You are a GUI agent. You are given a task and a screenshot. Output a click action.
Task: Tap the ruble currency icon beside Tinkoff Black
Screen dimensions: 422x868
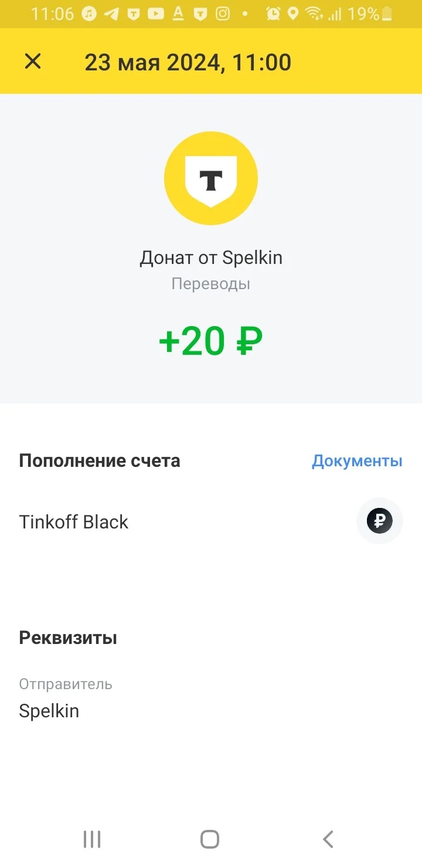click(x=380, y=521)
